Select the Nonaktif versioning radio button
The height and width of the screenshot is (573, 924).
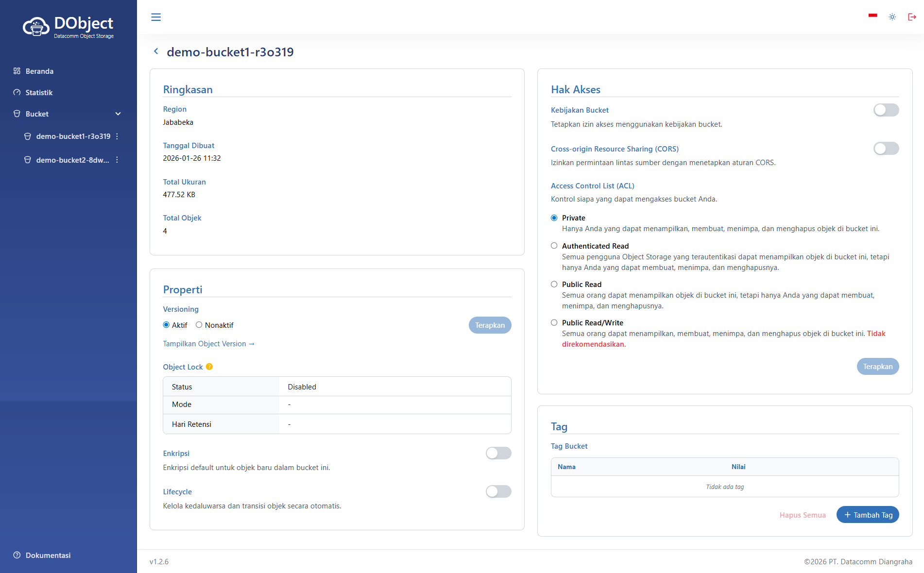(x=199, y=325)
